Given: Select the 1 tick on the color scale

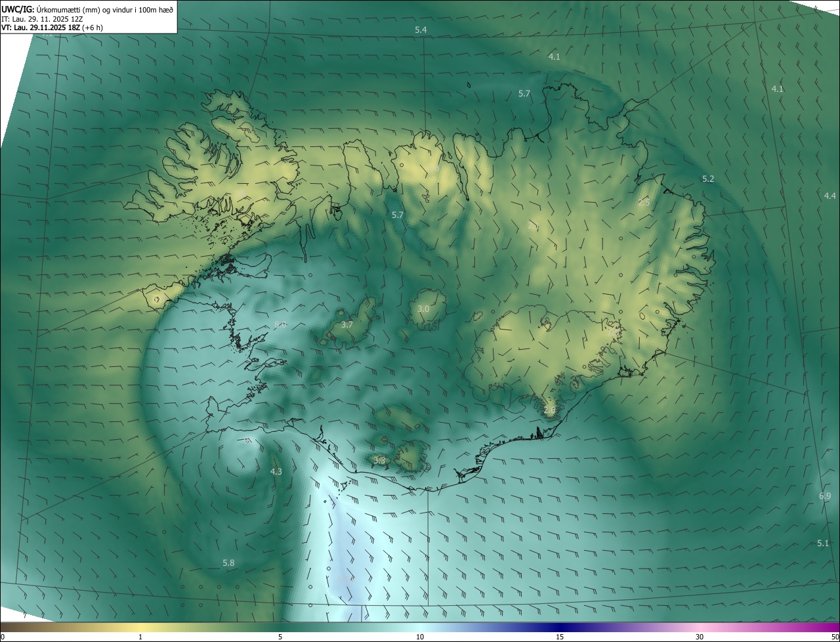Looking at the screenshot, I should click(x=140, y=637).
